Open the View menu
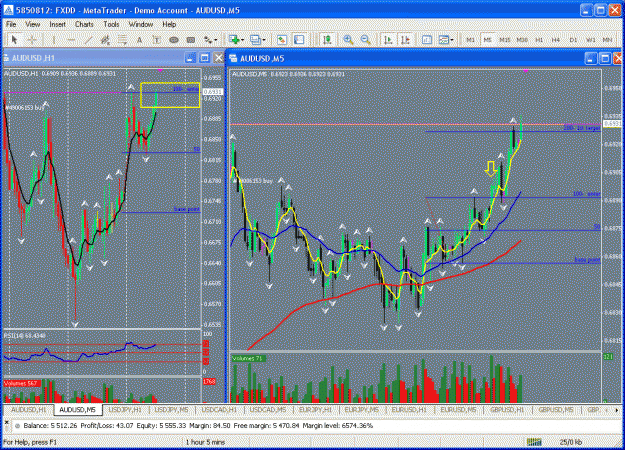This screenshot has height=450, width=625. [x=33, y=24]
